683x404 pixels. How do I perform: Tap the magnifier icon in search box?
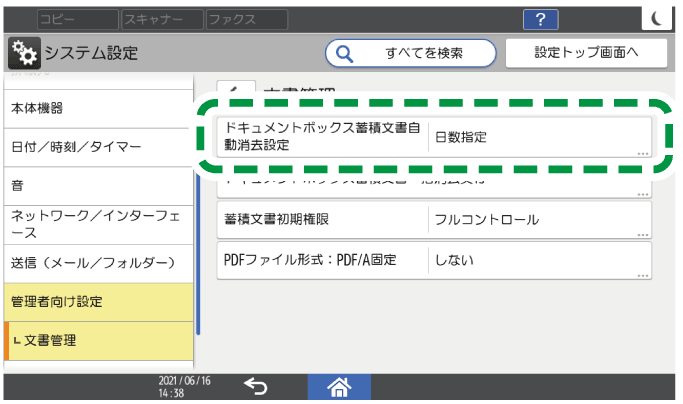coord(344,54)
